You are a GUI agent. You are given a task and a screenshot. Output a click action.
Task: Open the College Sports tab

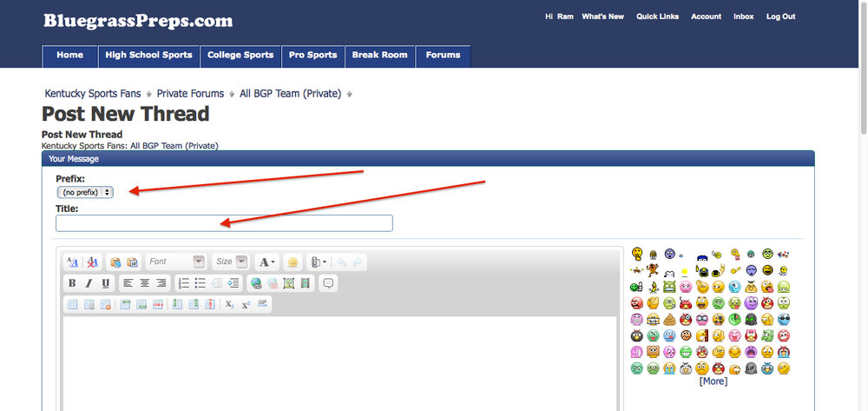click(x=240, y=56)
